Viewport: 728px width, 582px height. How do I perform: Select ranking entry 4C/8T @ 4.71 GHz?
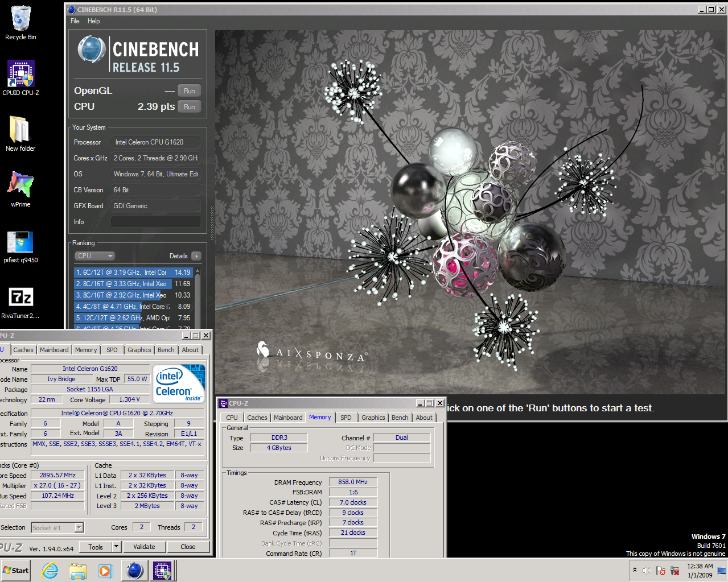pyautogui.click(x=134, y=307)
